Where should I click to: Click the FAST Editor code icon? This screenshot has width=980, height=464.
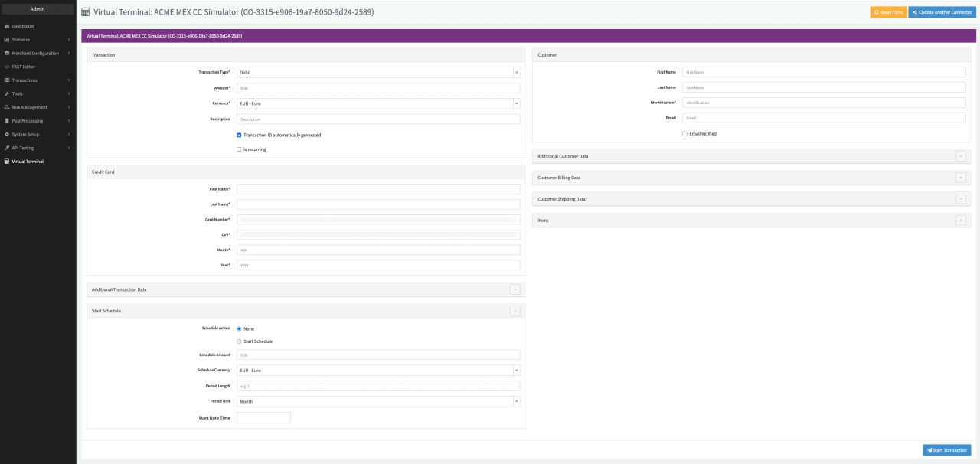pos(7,67)
